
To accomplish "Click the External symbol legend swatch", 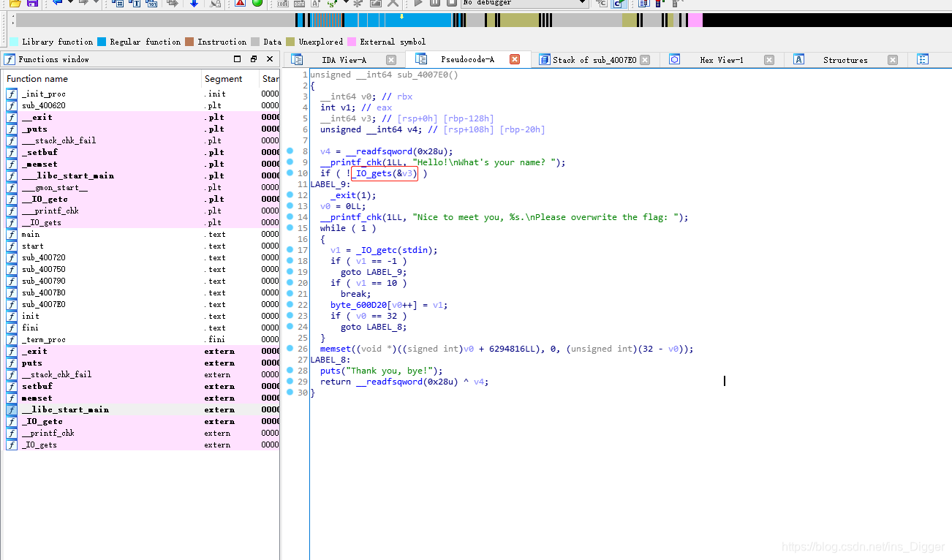I will (x=352, y=42).
